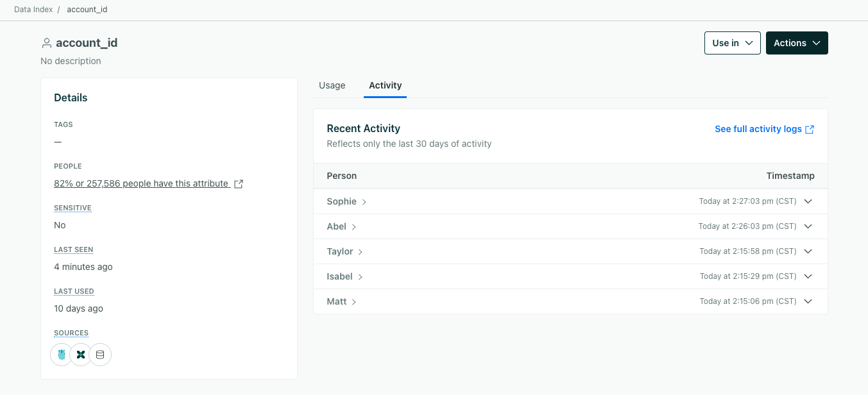Click the 257,586 people attribute link
This screenshot has height=395, width=868.
[x=141, y=183]
